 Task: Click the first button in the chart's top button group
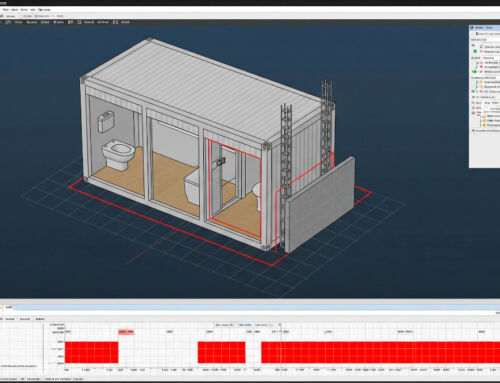pyautogui.click(x=225, y=325)
